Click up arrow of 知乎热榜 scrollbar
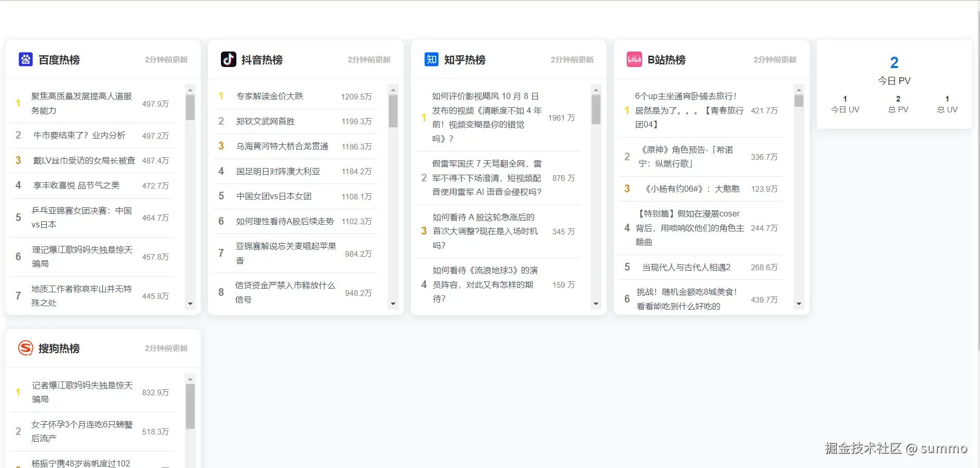The image size is (980, 468). pos(596,90)
